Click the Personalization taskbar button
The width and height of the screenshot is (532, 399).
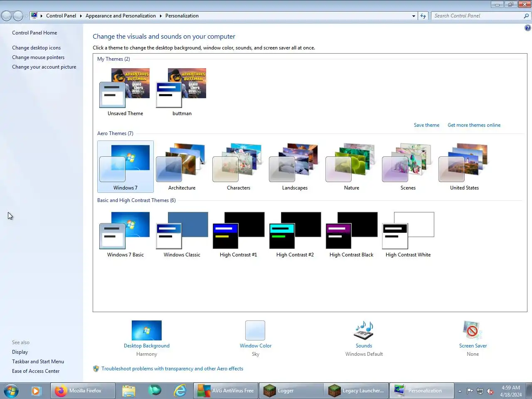click(x=421, y=391)
